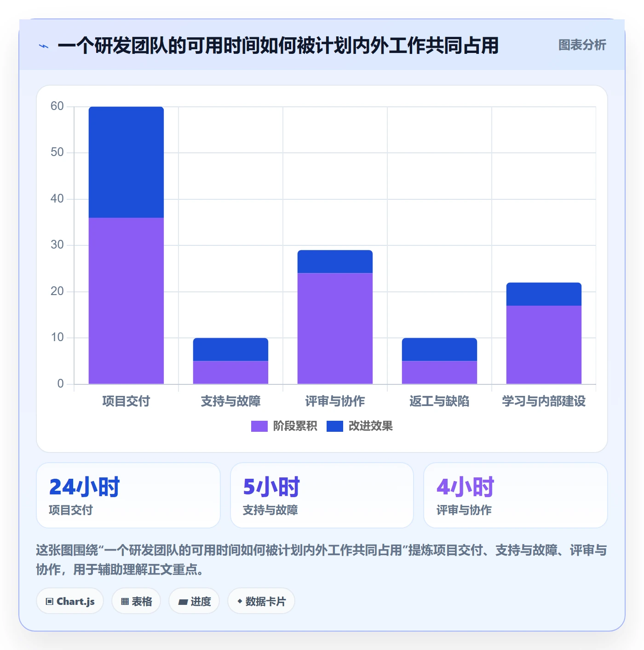Click the 评审与协作 x-axis label
This screenshot has width=644, height=650.
point(335,401)
